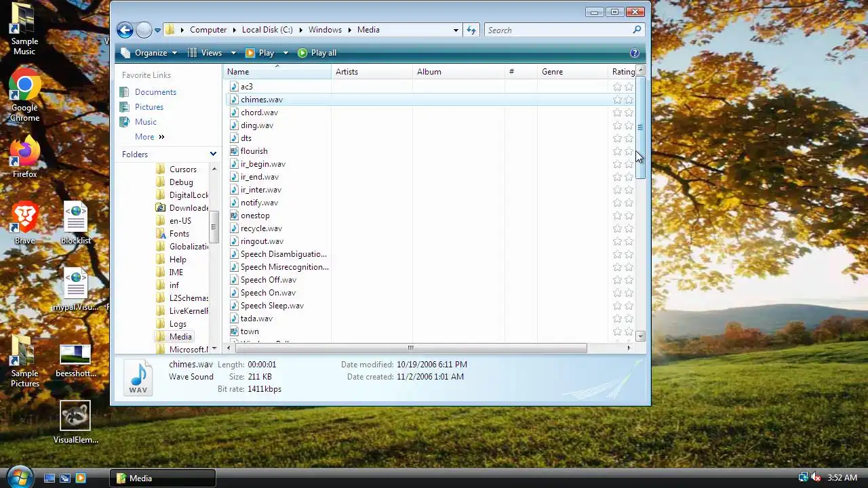Click the vertical scrollbar thumb in file list
Viewport: 868px width, 488px height.
[640, 127]
